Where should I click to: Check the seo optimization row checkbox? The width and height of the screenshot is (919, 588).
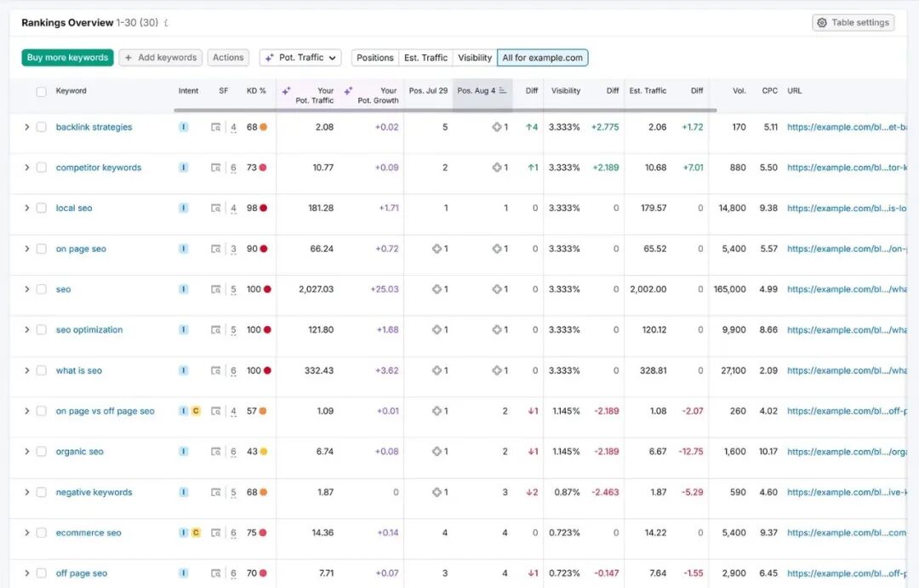point(41,329)
